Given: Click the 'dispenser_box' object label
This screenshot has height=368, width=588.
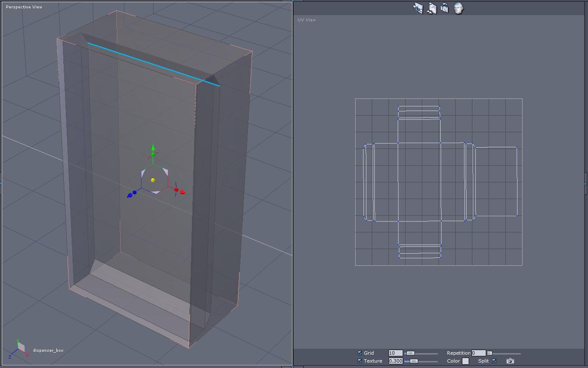Looking at the screenshot, I should coord(48,350).
